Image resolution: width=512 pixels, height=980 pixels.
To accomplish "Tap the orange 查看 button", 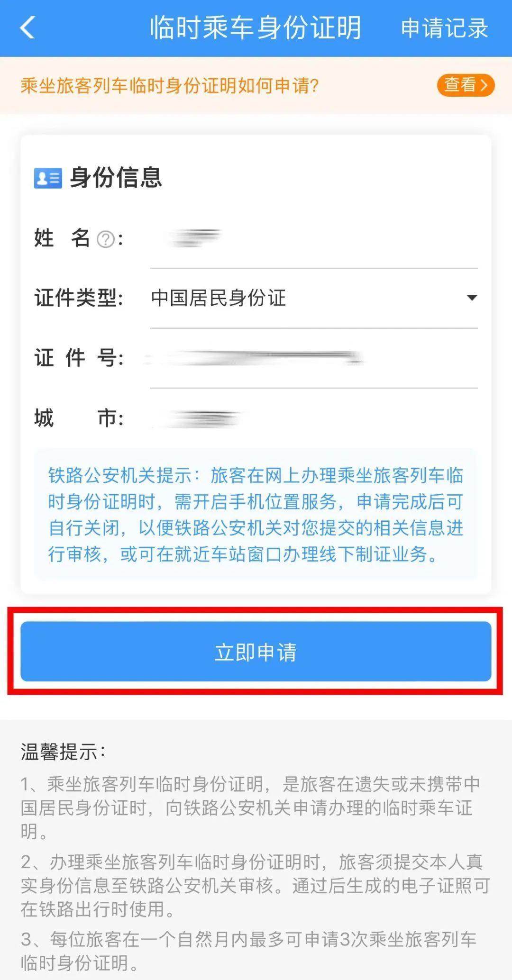I will click(466, 85).
